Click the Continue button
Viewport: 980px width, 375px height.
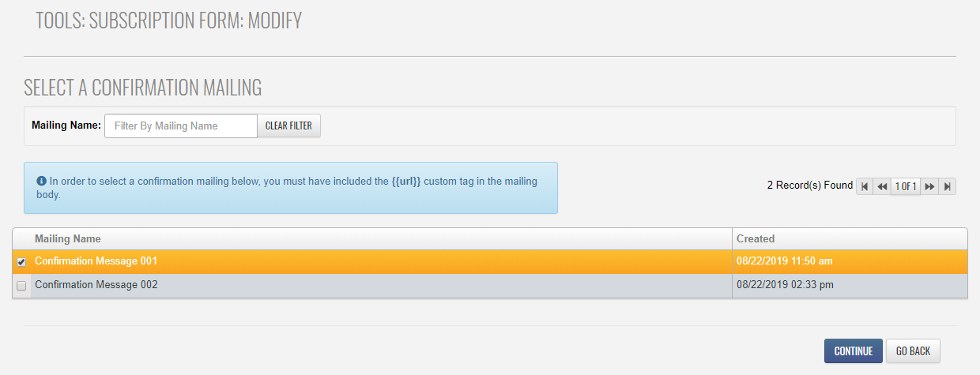(854, 351)
